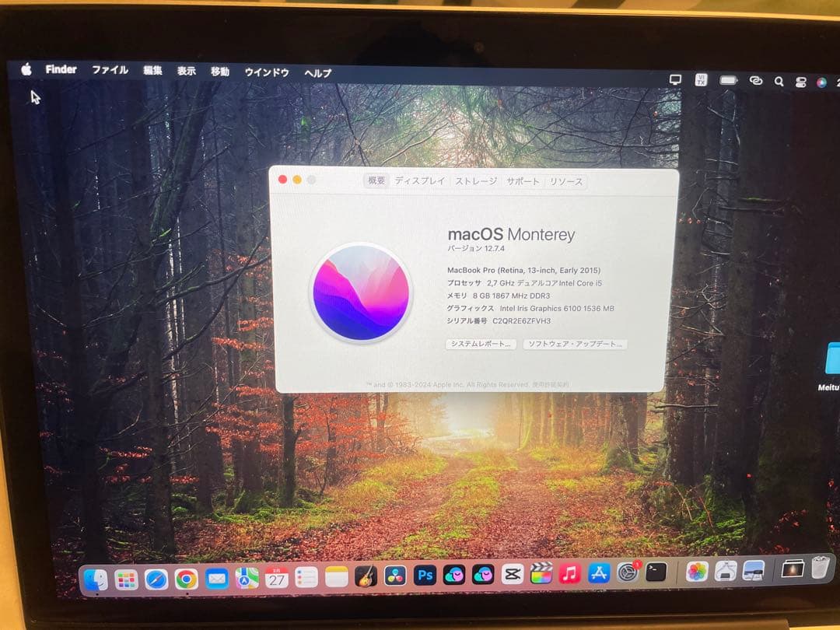
Task: Select the 概要 tab
Action: (x=376, y=180)
